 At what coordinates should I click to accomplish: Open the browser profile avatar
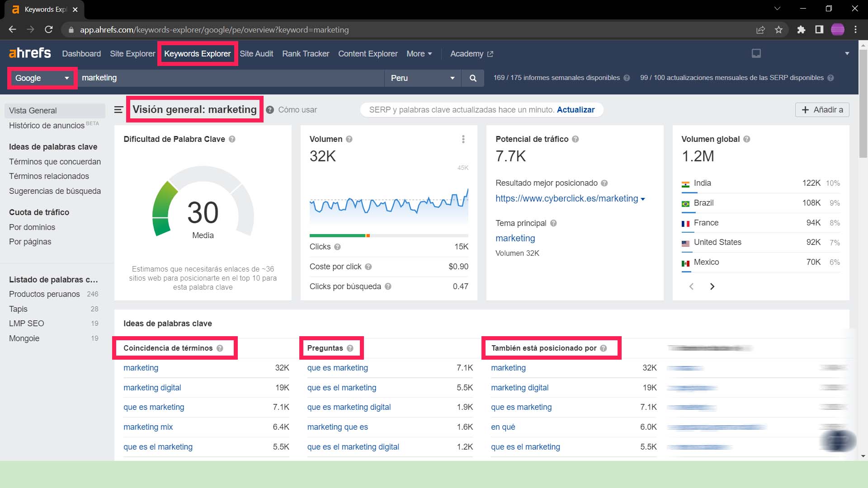coord(837,30)
